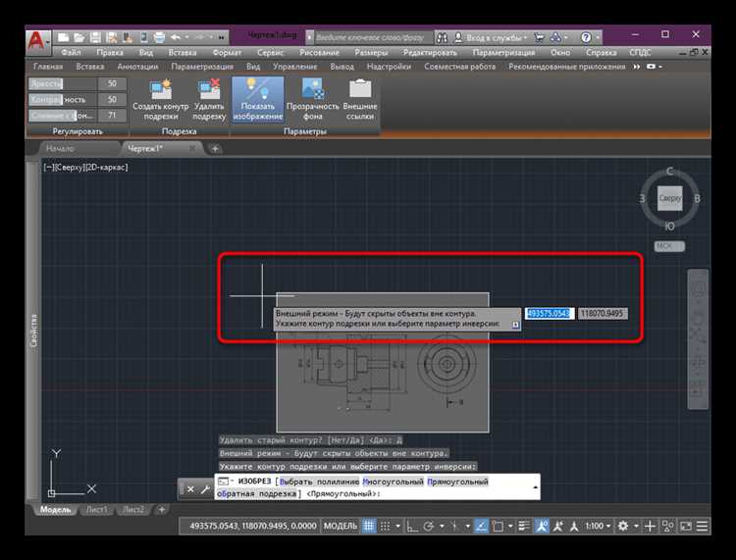Click the Save diskette icon
Image resolution: width=736 pixels, height=560 pixels.
pos(95,37)
